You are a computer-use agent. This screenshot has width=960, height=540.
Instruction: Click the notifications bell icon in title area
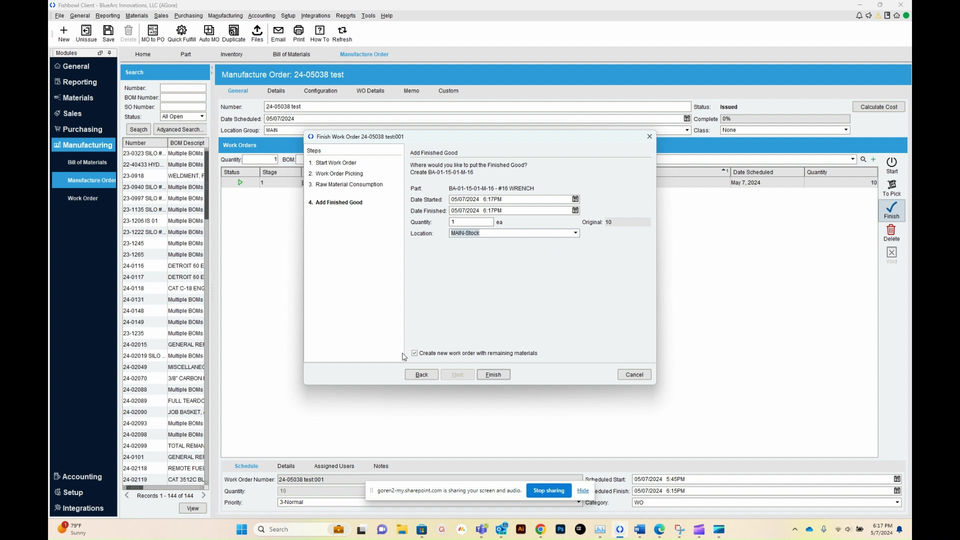[x=859, y=15]
